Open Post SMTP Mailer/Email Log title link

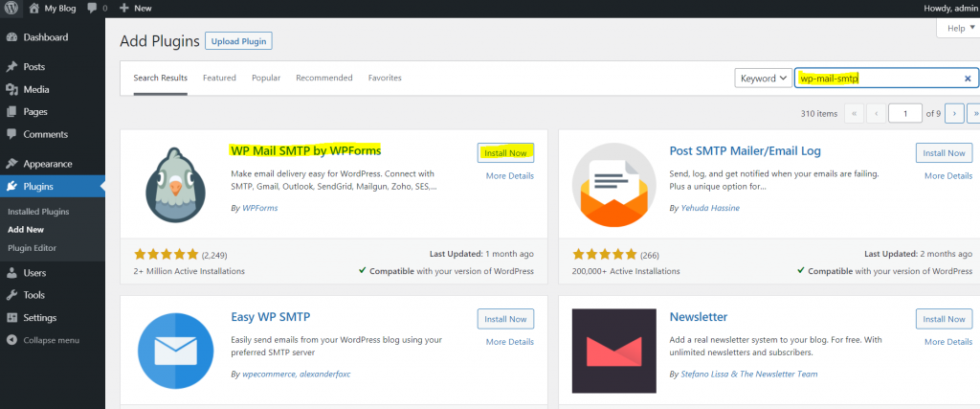click(745, 150)
